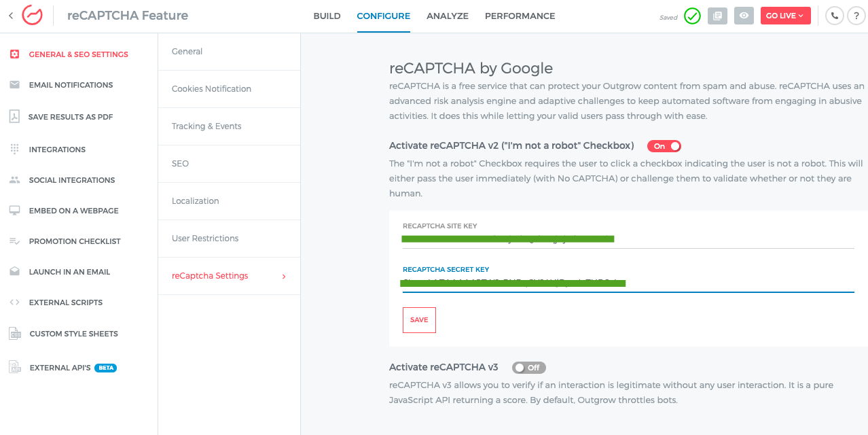Turn off the reCAPTCHA v2 toggle
Screen dimensions: 868x435
click(664, 146)
